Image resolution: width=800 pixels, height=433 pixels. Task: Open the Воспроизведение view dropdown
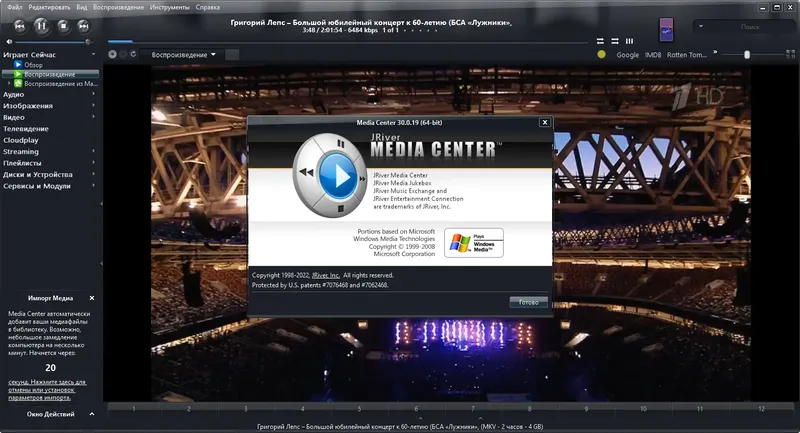[183, 55]
